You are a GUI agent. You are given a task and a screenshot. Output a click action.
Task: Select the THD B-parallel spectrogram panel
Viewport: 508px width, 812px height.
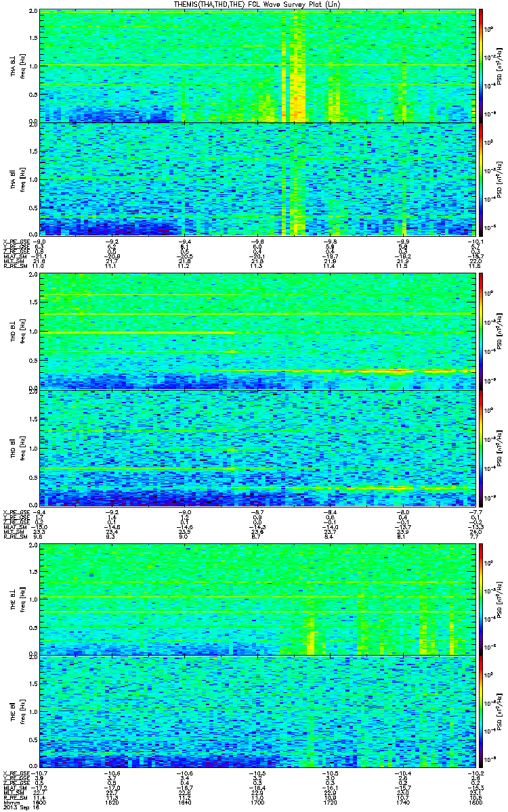coord(257,448)
